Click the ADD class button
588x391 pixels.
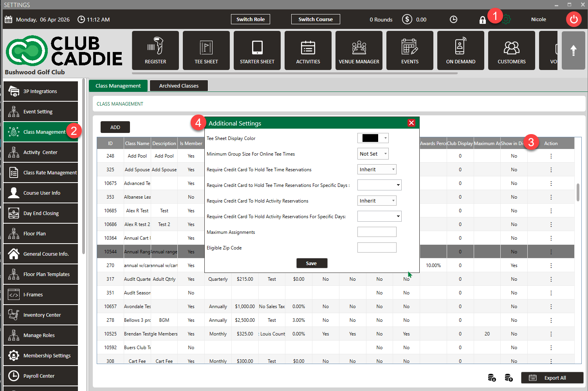click(x=115, y=127)
